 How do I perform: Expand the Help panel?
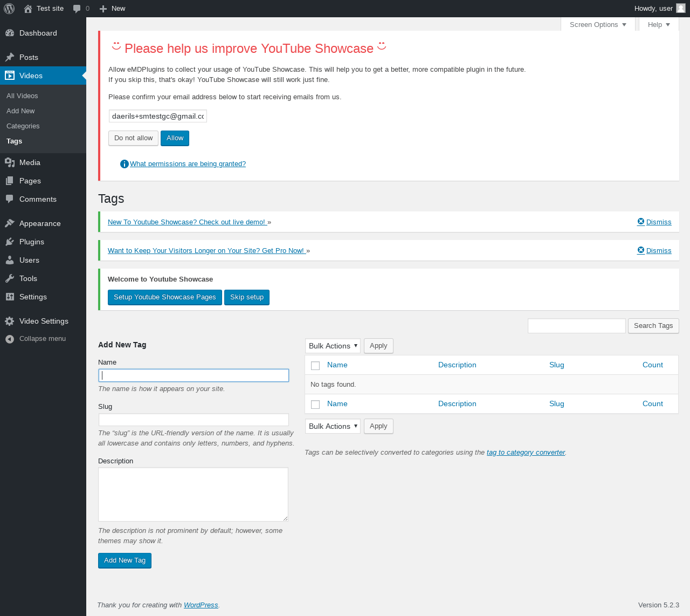click(x=659, y=24)
